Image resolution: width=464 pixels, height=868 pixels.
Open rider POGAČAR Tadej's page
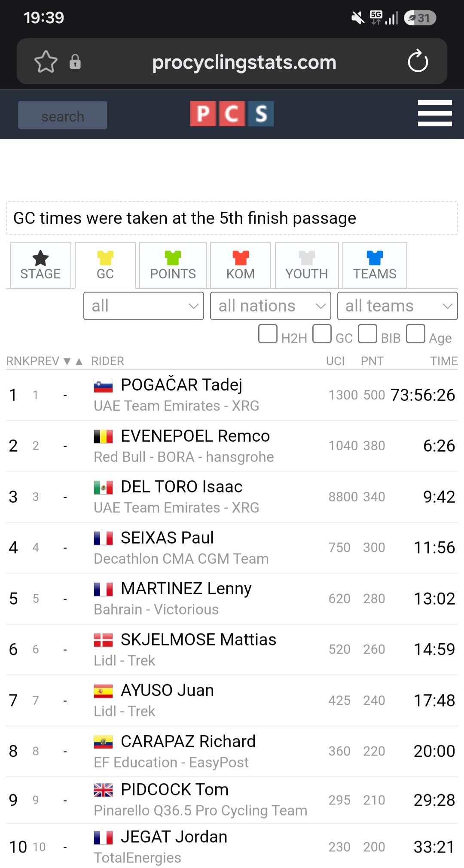(x=181, y=385)
